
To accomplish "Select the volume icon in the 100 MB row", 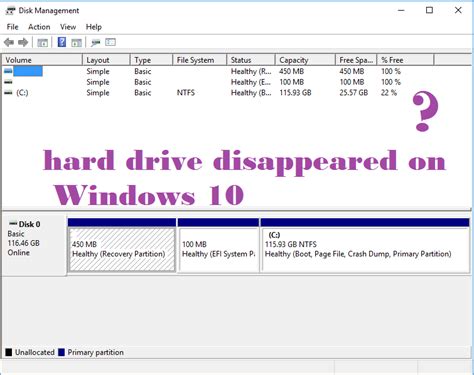I will [8, 82].
